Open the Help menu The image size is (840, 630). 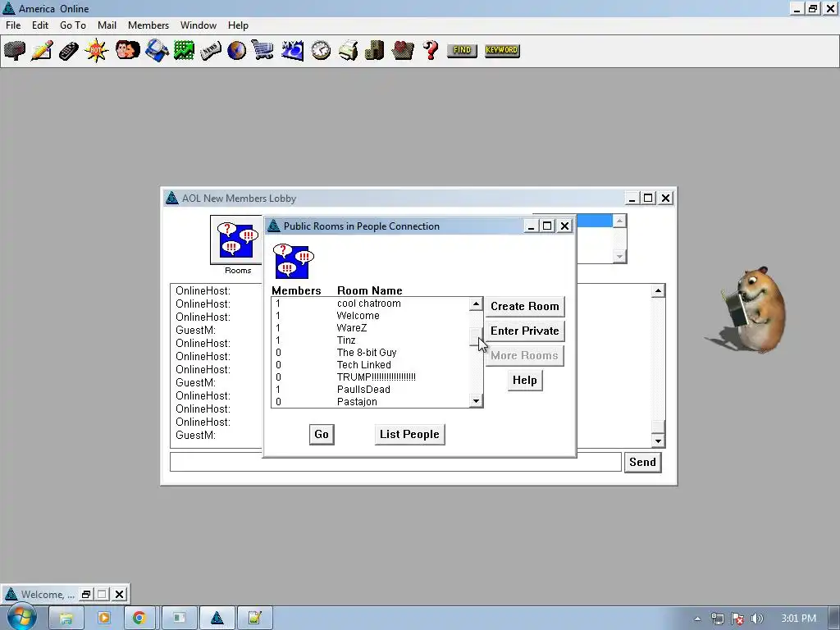coord(238,25)
